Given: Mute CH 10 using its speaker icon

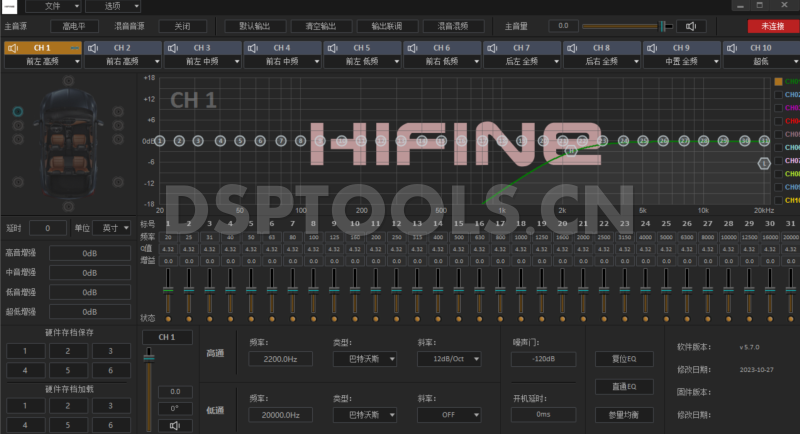Looking at the screenshot, I should [732, 48].
